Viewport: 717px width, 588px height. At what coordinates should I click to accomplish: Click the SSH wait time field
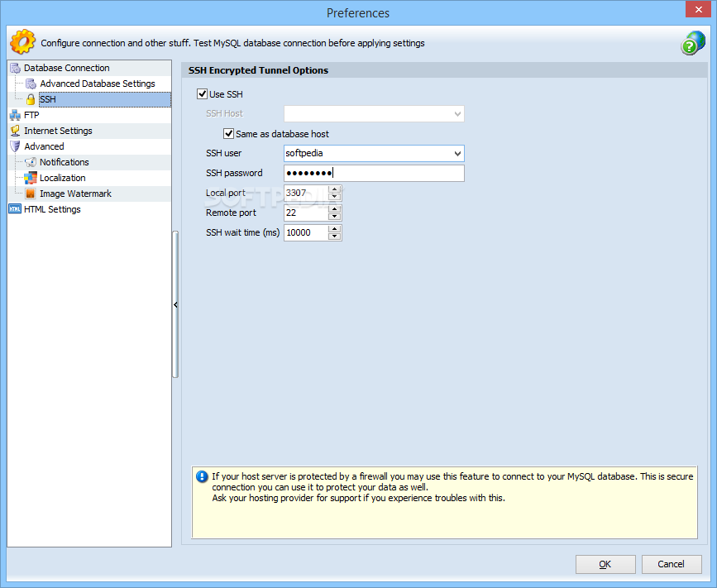pos(306,232)
